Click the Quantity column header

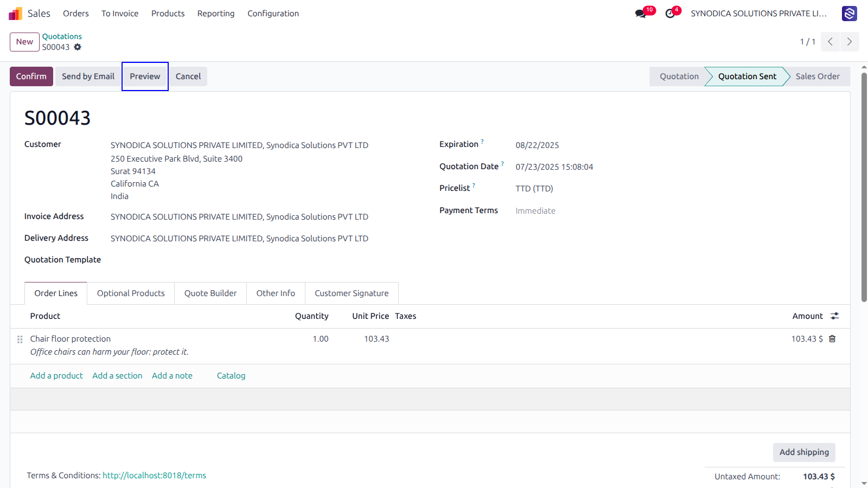(311, 316)
